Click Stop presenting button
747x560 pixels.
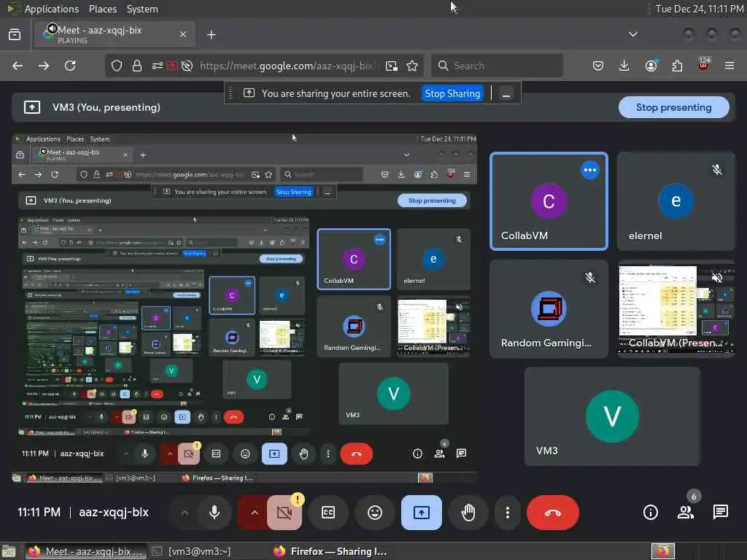coord(673,108)
